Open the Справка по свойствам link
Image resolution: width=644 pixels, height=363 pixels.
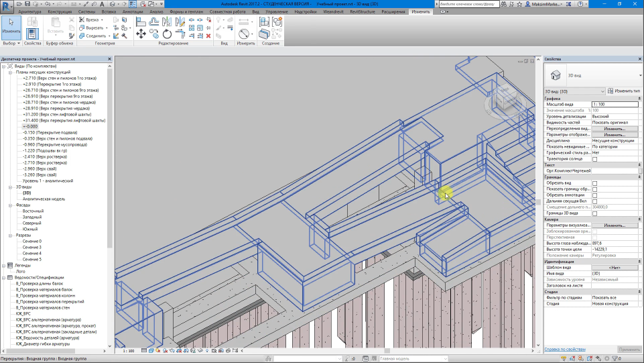pyautogui.click(x=565, y=350)
